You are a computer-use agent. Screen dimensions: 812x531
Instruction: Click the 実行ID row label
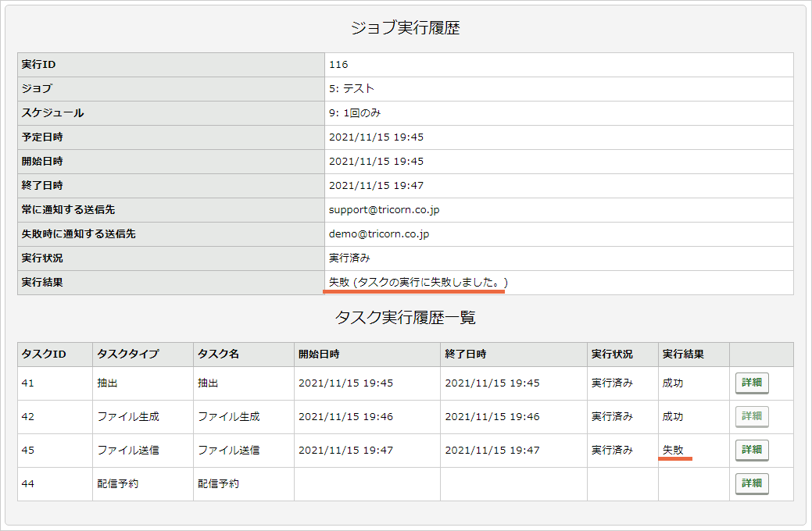coord(38,65)
